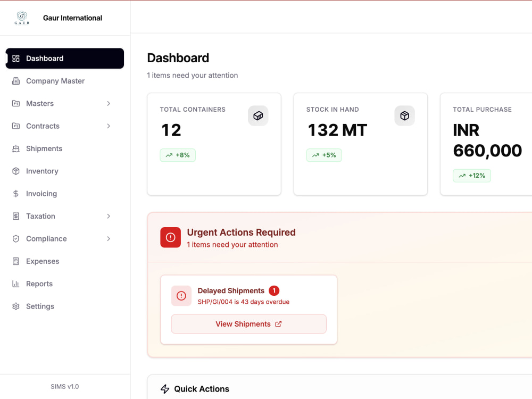Click the Stock In Hand package icon
This screenshot has height=399, width=532.
click(x=405, y=115)
